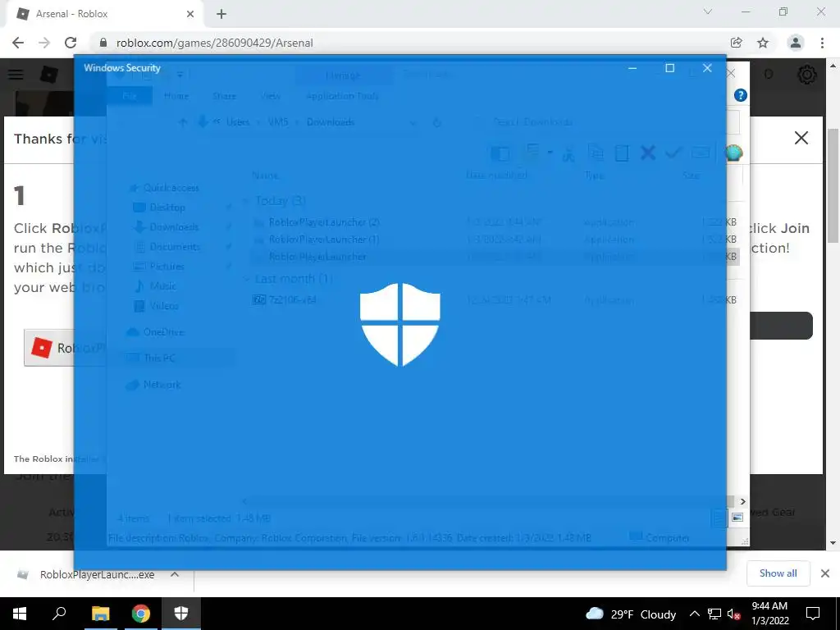Viewport: 840px width, 630px height.
Task: Open the Windows Start menu
Action: pos(20,614)
